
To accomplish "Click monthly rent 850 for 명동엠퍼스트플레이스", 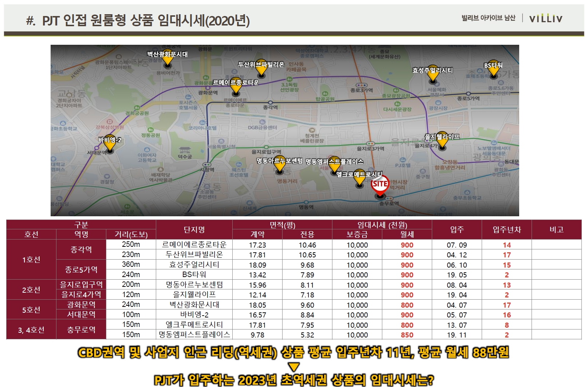I will click(407, 335).
